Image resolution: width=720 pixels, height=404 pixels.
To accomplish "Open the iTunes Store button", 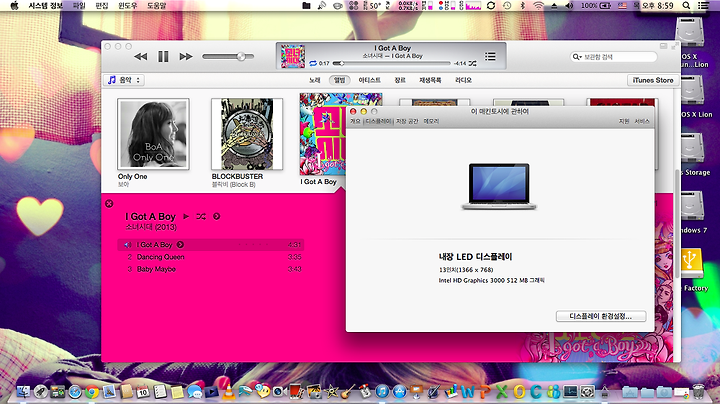I will pos(652,80).
